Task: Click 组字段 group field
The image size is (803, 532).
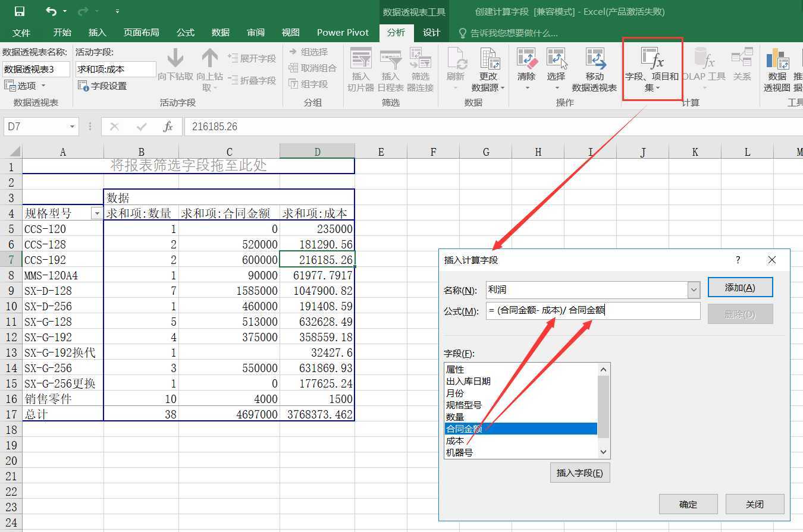Action: (x=308, y=84)
